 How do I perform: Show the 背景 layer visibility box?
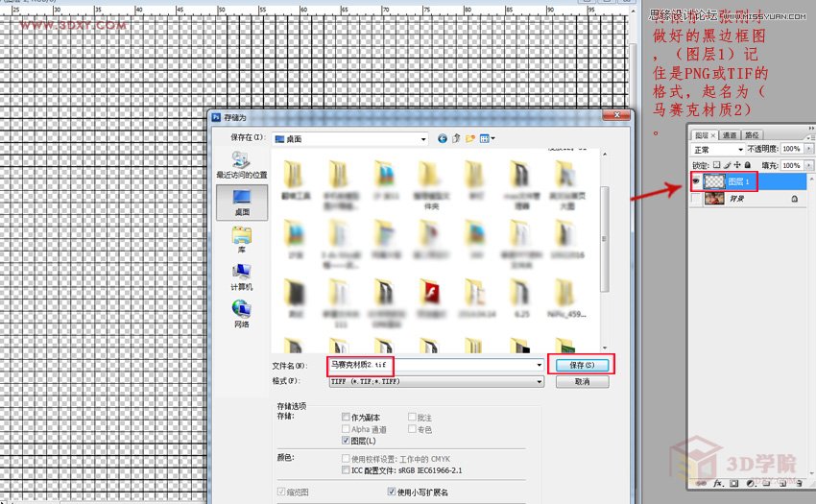click(x=696, y=199)
